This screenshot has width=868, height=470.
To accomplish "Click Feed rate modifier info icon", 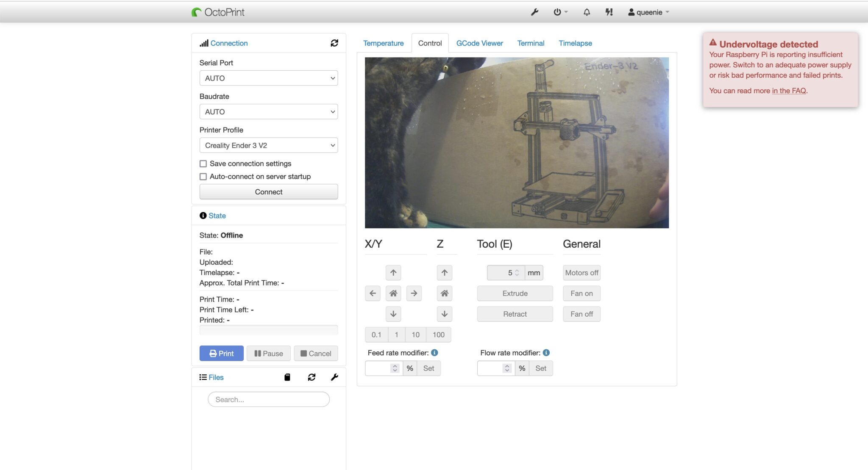I will 434,353.
